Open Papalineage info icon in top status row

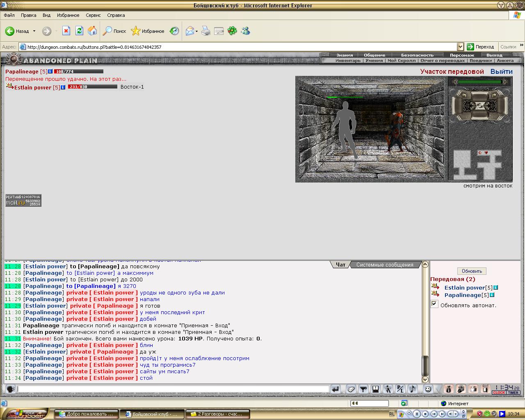(x=50, y=71)
